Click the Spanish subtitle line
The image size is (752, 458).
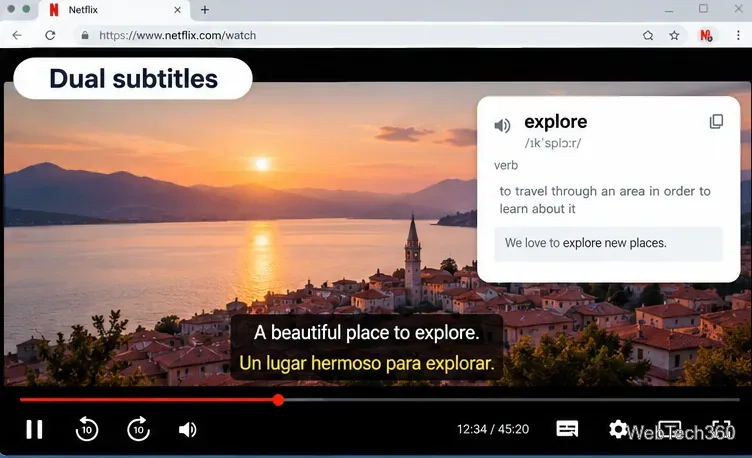[366, 364]
